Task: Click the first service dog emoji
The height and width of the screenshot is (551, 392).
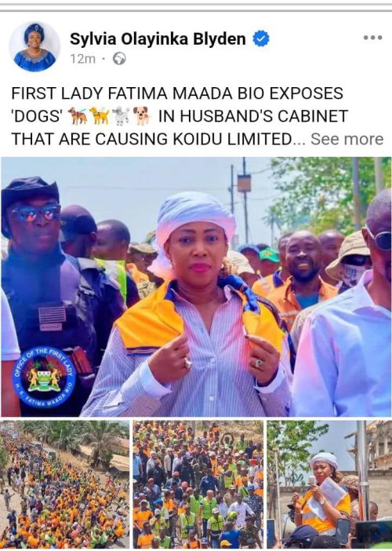Action: (78, 116)
